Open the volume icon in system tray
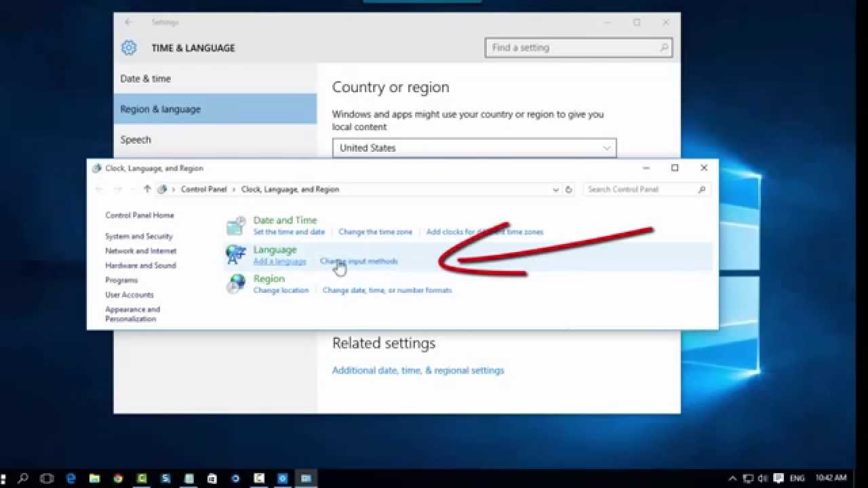 tap(764, 478)
